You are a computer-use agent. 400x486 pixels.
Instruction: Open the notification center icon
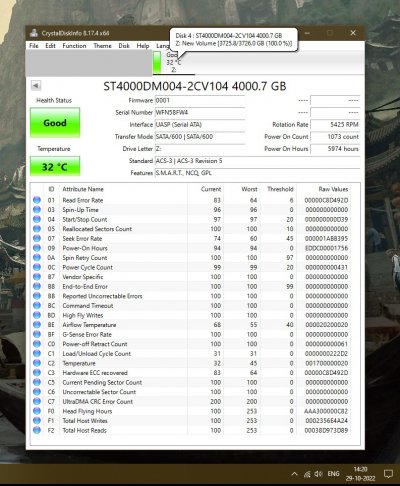[x=388, y=474]
